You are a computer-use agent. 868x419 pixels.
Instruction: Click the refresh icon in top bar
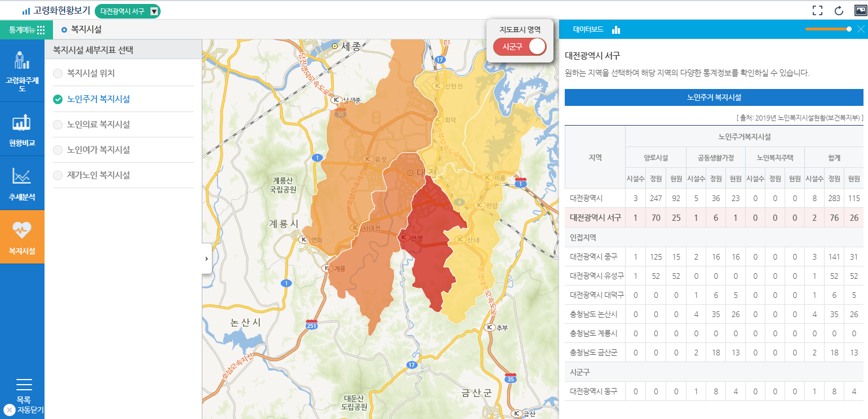point(839,11)
